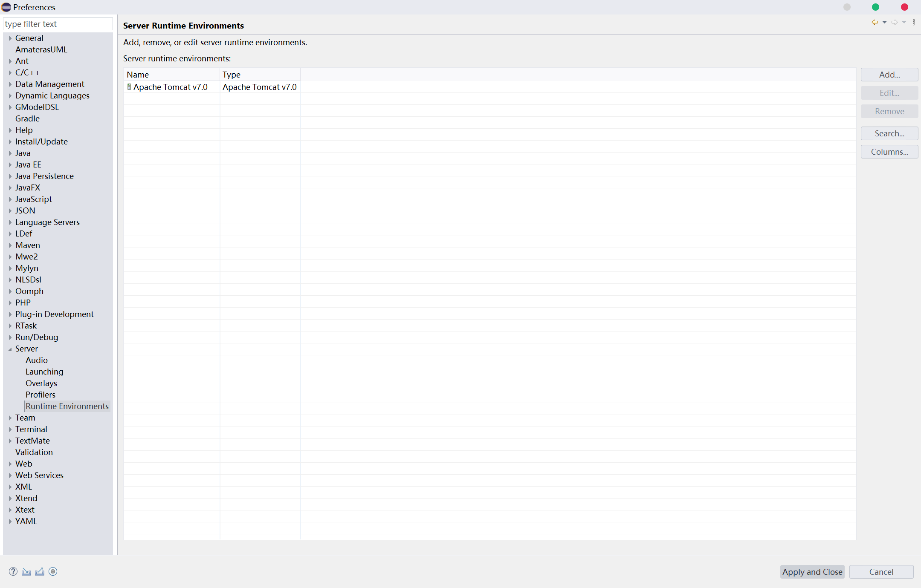
Task: Select the Validation preferences page
Action: pos(34,452)
